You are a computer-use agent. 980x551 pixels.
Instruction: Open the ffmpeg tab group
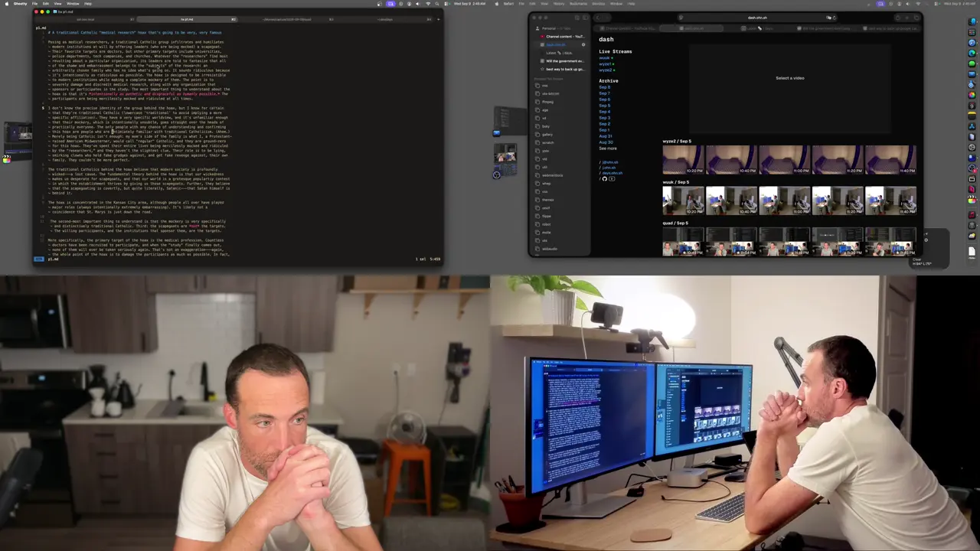(547, 102)
